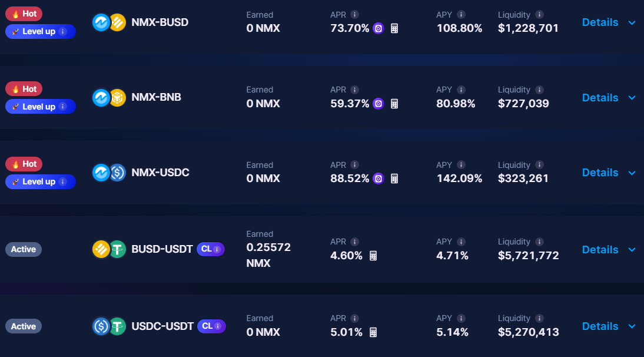644x357 pixels.
Task: Click the Liquidity info icon in the BUSD-USDT row
Action: (x=540, y=242)
